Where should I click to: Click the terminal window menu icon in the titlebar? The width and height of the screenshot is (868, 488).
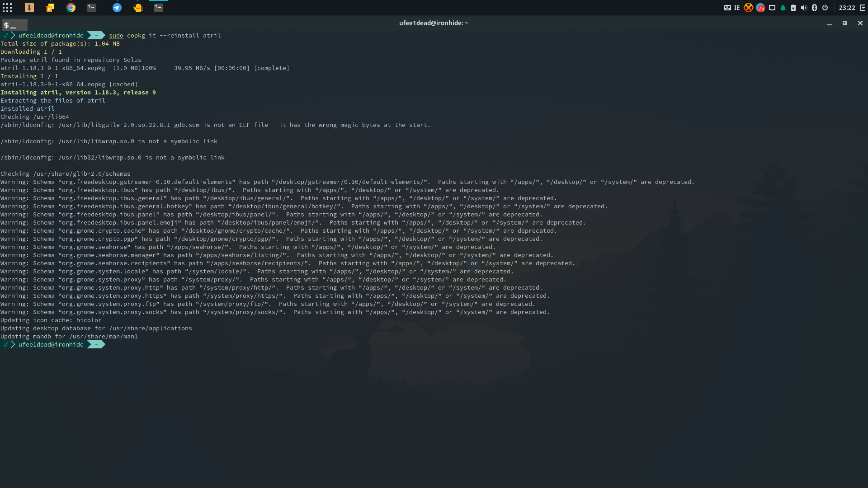coord(14,25)
